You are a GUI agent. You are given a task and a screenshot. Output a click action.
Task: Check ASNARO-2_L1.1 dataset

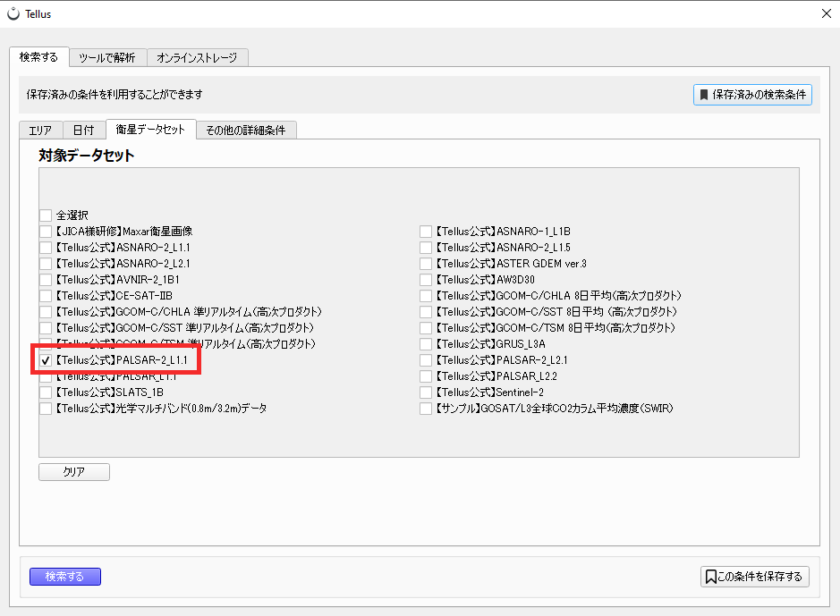46,248
